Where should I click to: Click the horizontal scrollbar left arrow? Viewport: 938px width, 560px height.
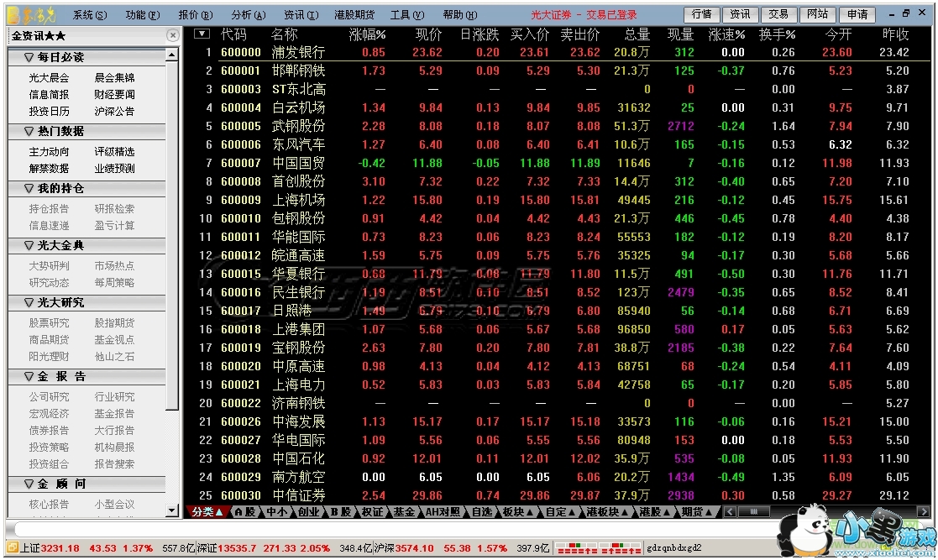730,512
